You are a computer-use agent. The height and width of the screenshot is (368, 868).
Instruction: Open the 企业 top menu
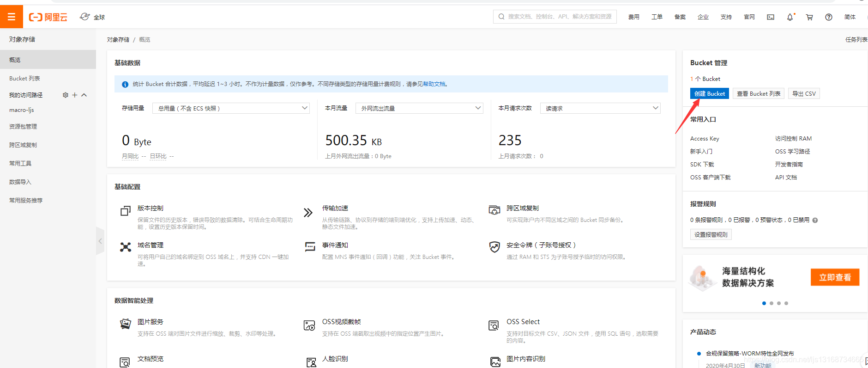click(x=703, y=17)
